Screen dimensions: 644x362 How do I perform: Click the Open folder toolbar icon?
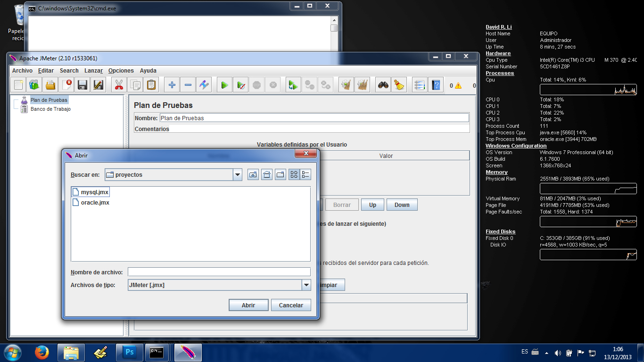pos(50,85)
